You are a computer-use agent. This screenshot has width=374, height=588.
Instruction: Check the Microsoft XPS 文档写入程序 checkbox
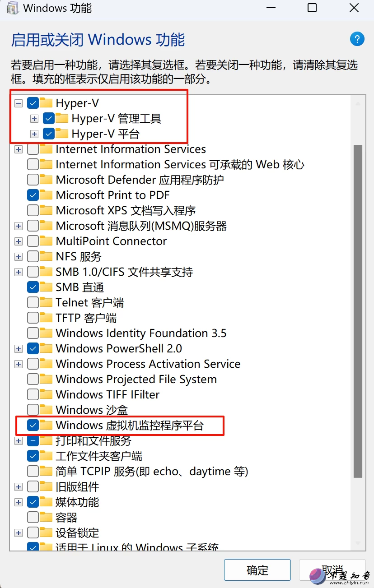(x=33, y=210)
